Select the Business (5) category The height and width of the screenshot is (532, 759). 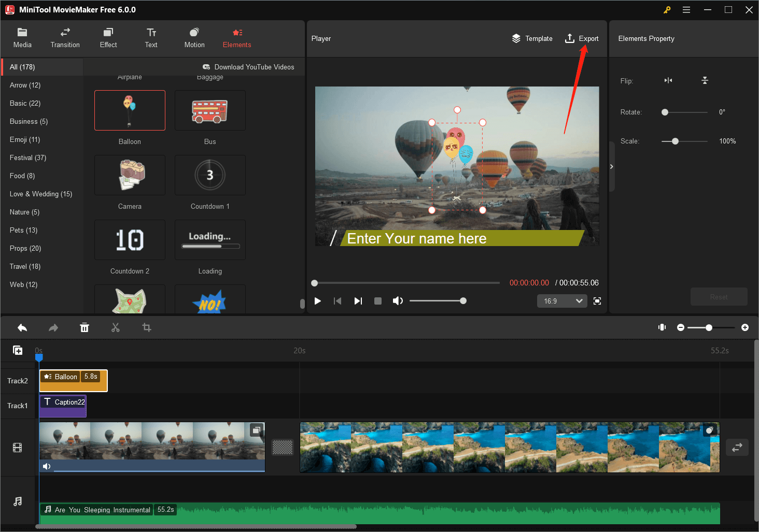point(42,121)
